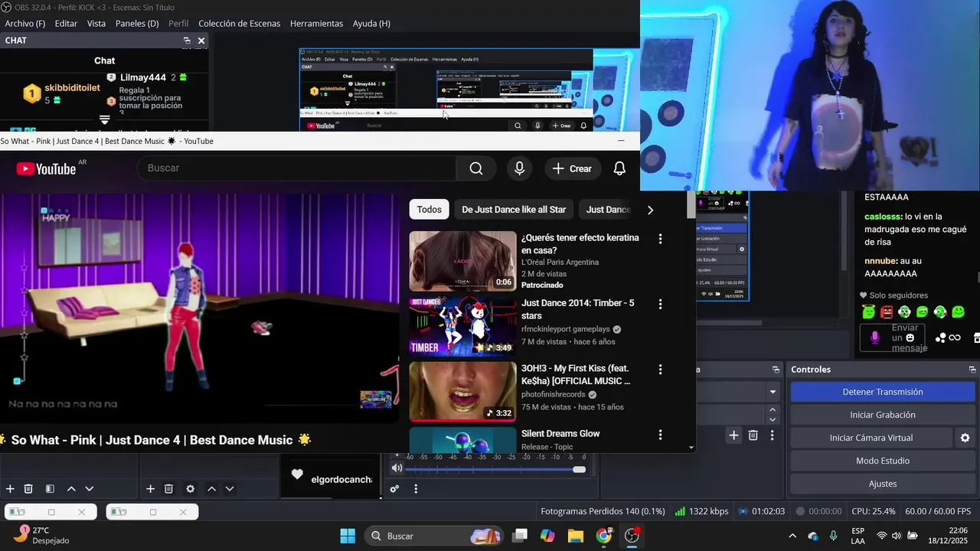This screenshot has height=551, width=980.
Task: Move scene up with arrow in Scenes dock
Action: pyautogui.click(x=71, y=489)
